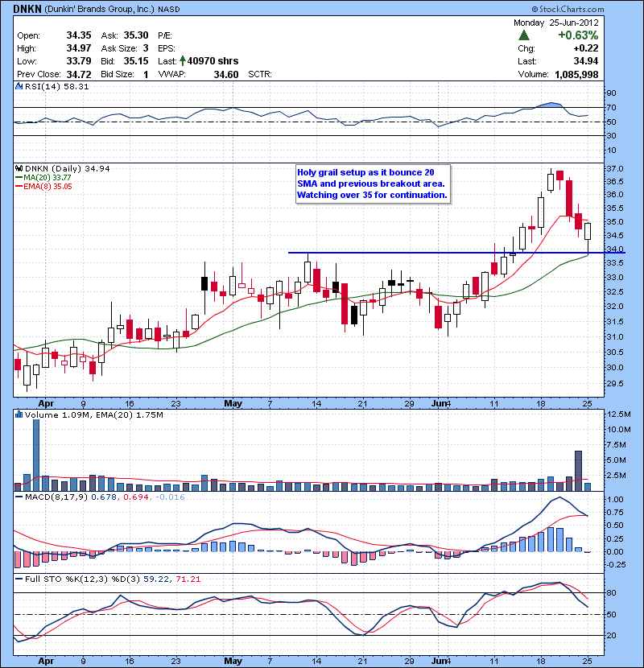Click the DNKN ticker symbol in the header

[x=27, y=9]
